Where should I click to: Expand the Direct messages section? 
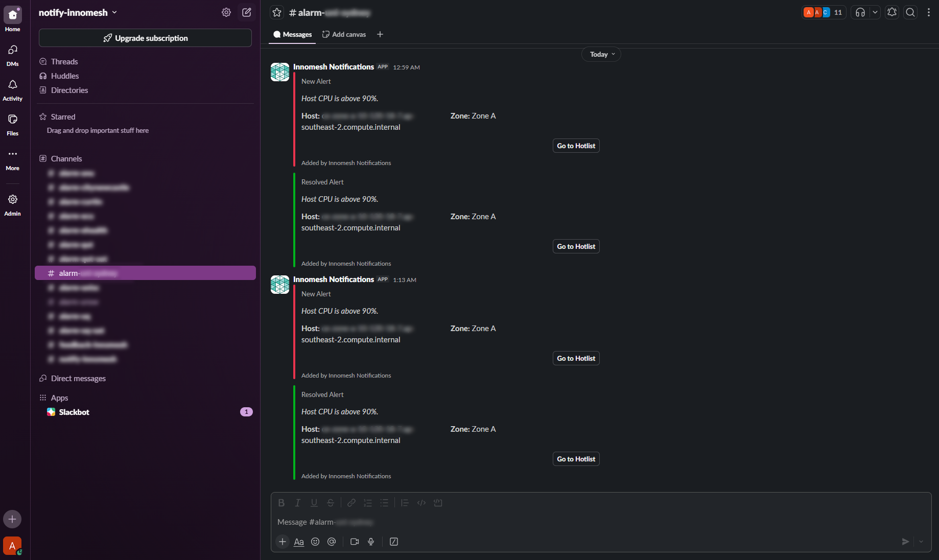pos(78,378)
